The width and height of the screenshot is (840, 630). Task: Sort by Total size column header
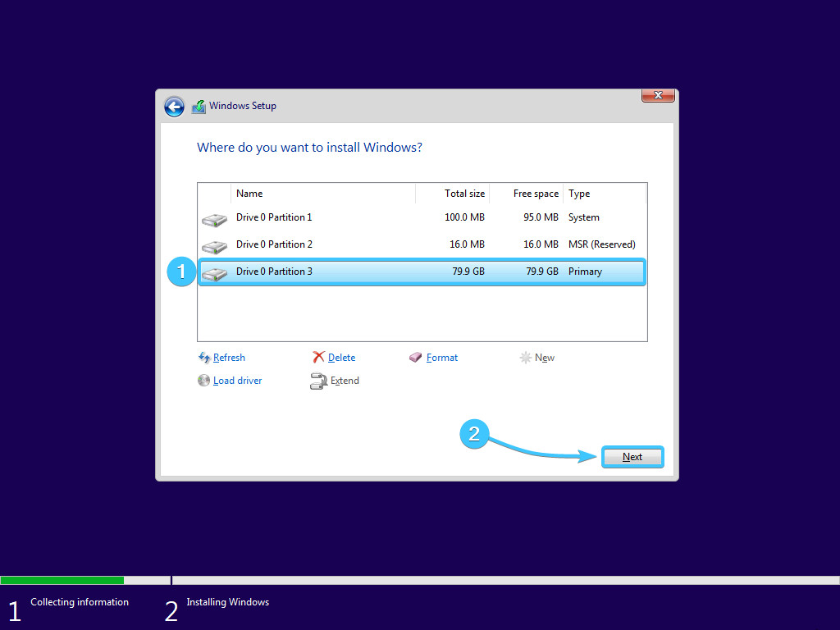tap(464, 194)
